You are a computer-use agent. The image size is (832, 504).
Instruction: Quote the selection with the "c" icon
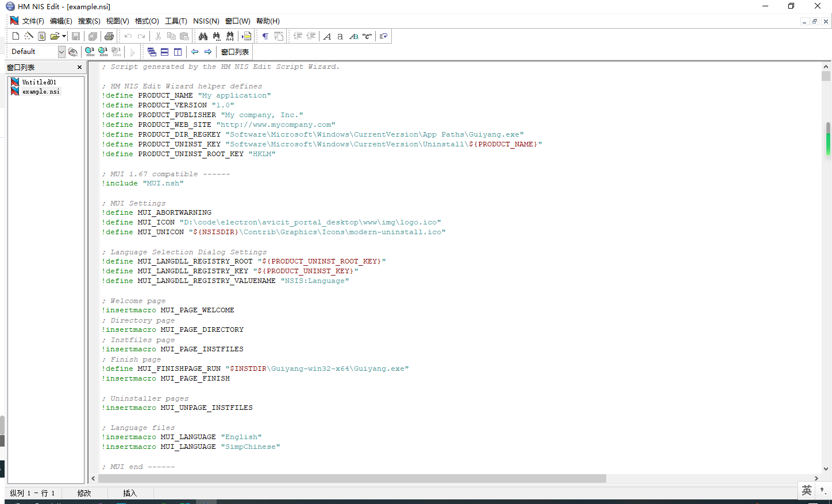point(367,36)
